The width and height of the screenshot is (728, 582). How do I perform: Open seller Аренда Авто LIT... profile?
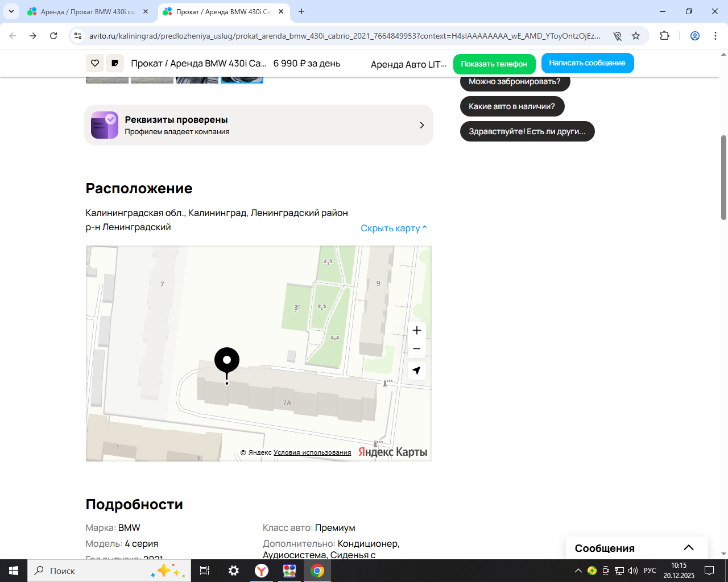pos(408,64)
